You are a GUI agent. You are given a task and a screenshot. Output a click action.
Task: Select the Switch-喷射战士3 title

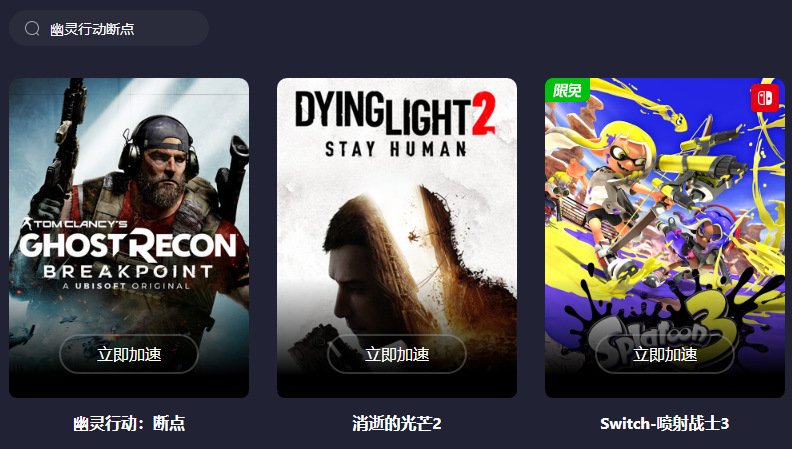[665, 423]
